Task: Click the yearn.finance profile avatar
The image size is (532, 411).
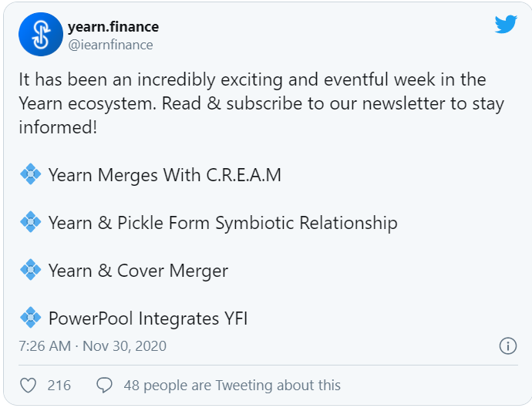Action: click(x=40, y=35)
